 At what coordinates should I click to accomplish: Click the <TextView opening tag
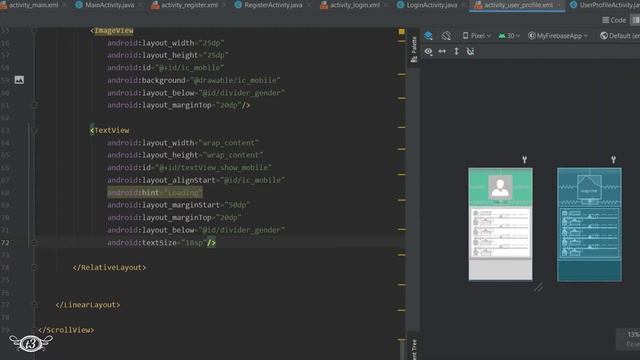(109, 130)
